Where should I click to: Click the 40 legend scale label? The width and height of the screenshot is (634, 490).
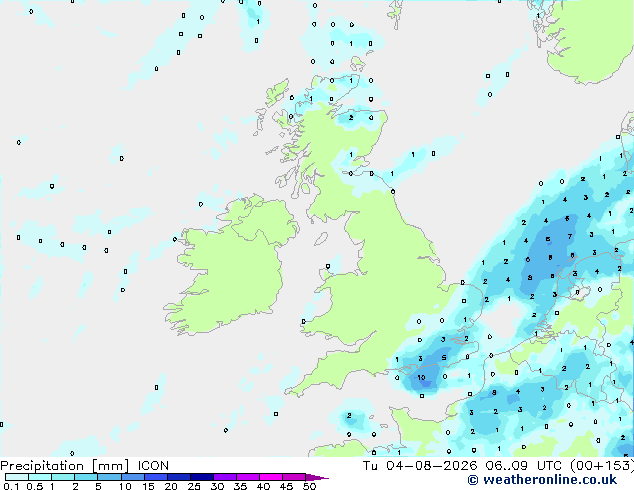(263, 486)
